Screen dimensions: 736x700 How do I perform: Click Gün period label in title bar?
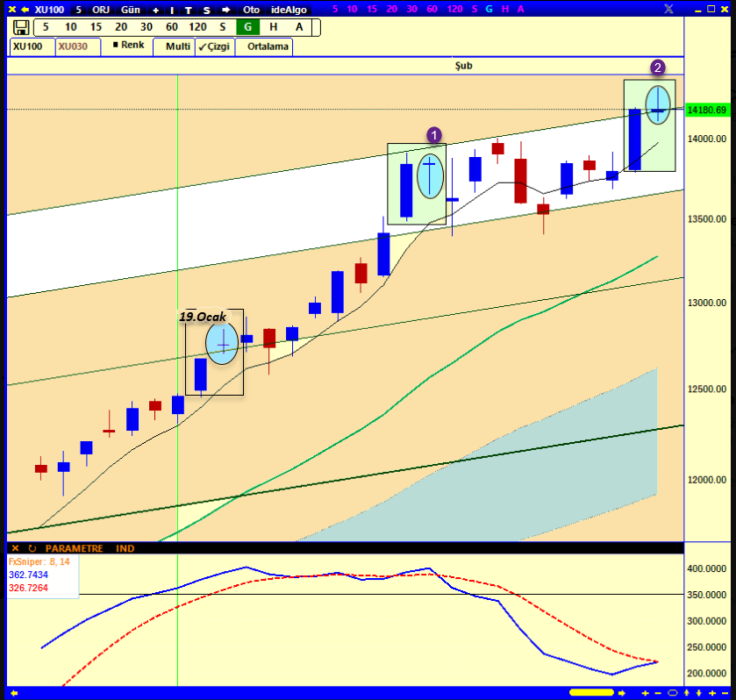[131, 10]
